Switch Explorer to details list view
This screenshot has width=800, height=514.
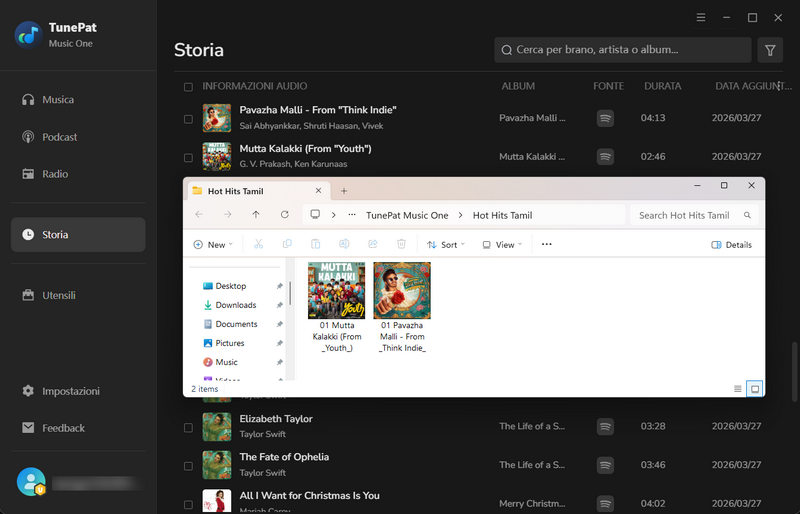tap(738, 389)
